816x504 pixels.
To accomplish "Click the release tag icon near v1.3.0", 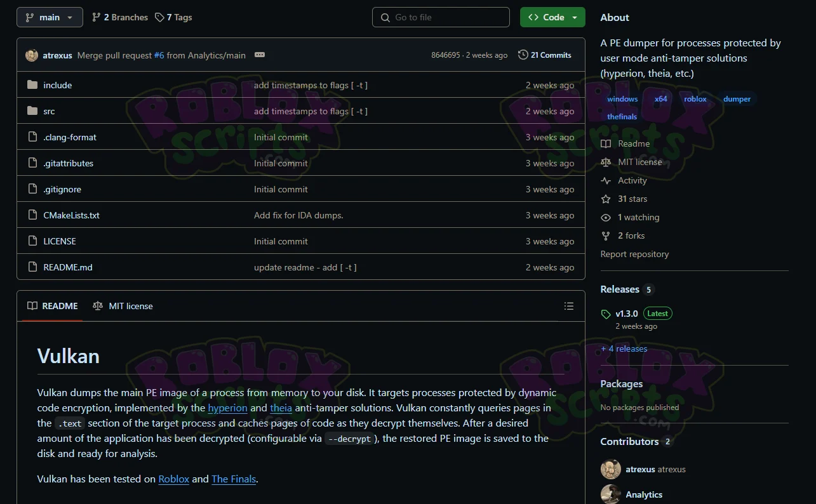I will (x=606, y=314).
